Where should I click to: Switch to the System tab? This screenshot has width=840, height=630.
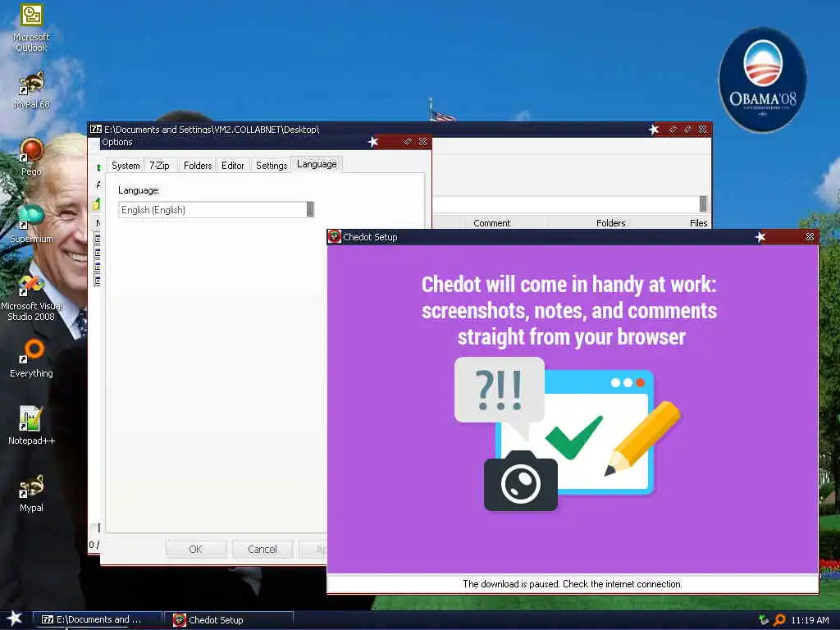point(126,166)
